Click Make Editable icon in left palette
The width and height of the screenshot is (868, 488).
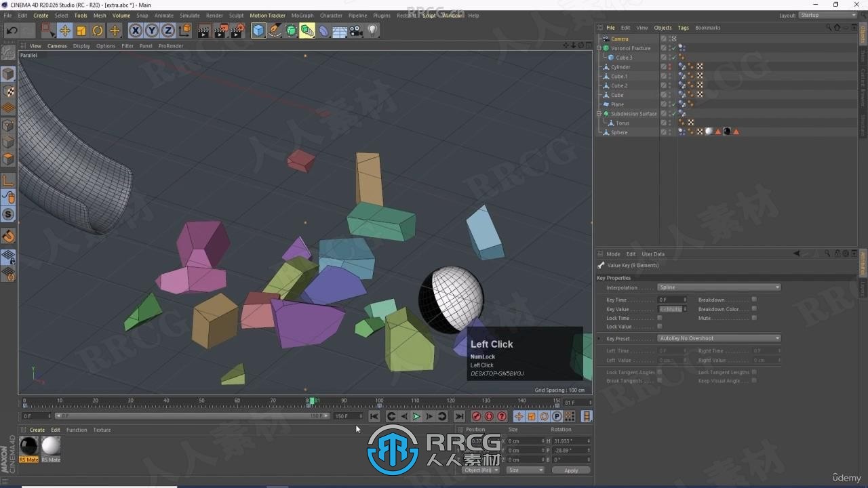pos(8,52)
